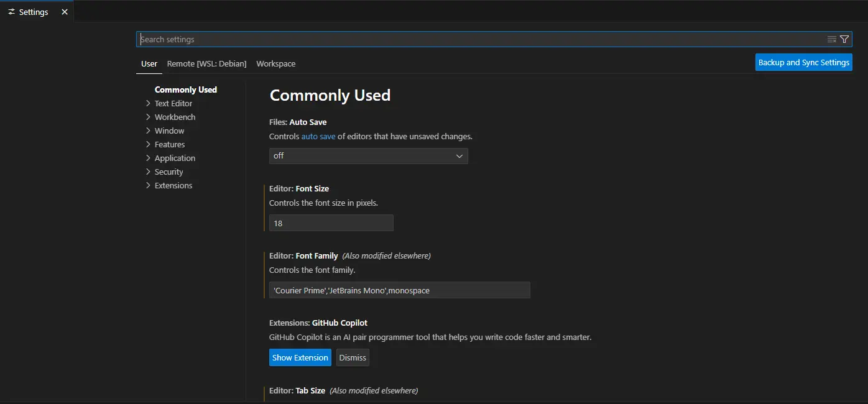Expand the Extensions chevron icon
The width and height of the screenshot is (868, 404).
pos(148,185)
